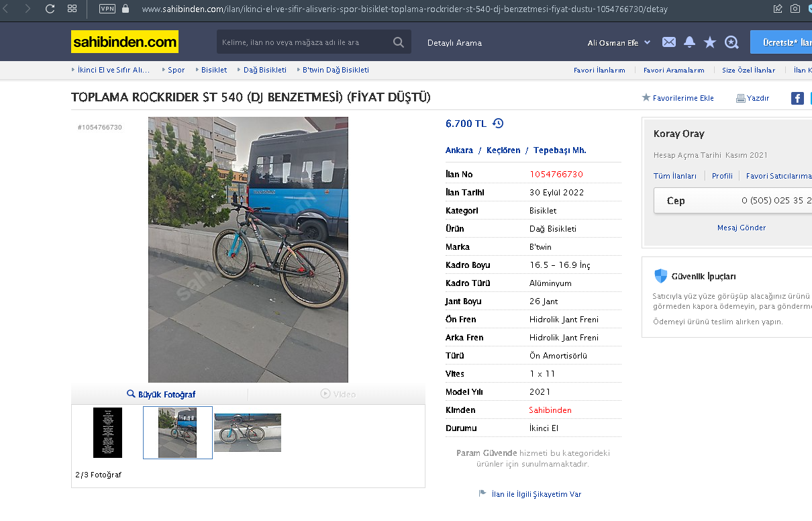Image resolution: width=812 pixels, height=521 pixels.
Task: Click the Video tab
Action: [338, 394]
